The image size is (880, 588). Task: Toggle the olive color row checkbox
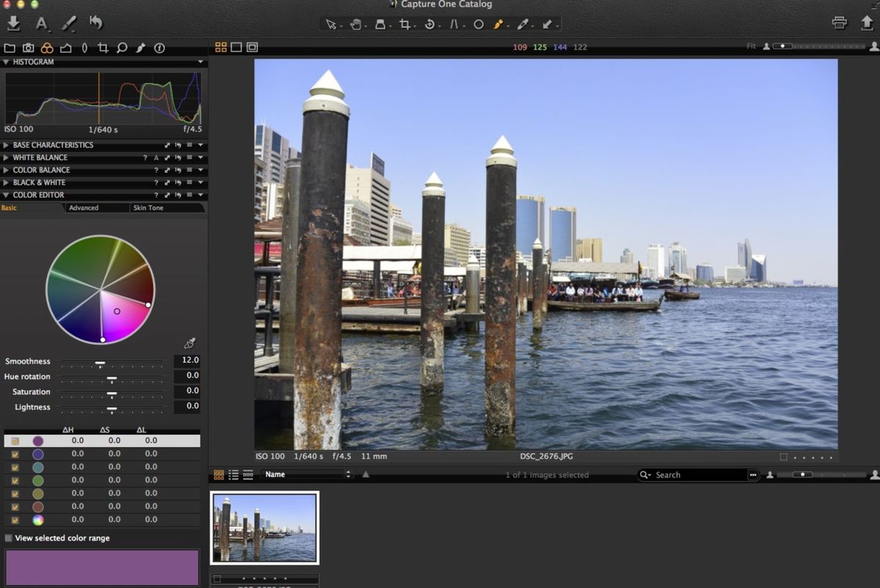tap(15, 493)
